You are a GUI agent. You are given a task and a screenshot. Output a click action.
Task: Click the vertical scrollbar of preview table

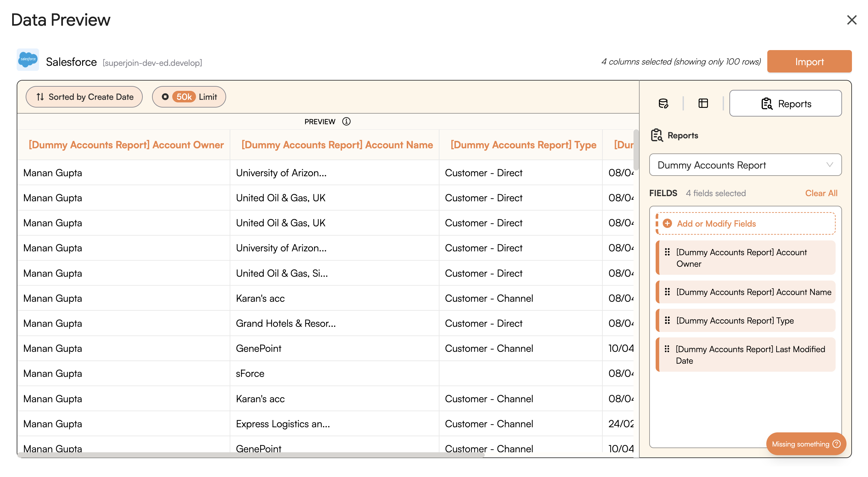(636, 150)
